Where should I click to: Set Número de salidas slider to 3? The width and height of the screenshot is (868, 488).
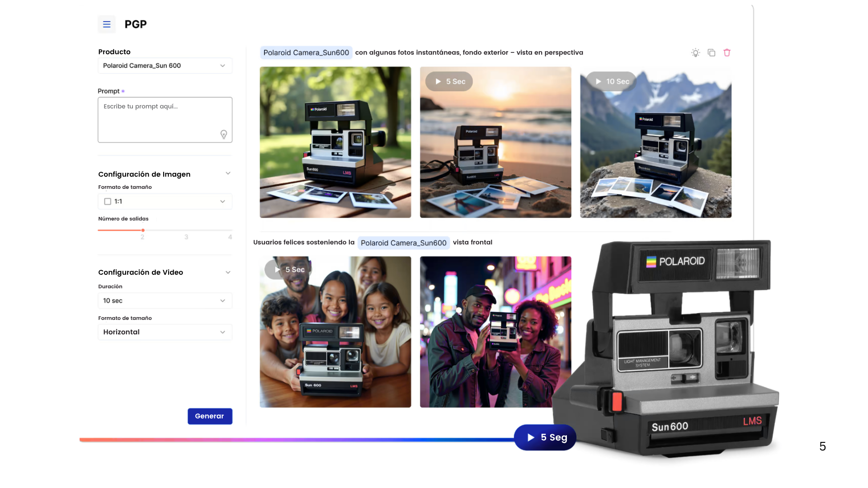pyautogui.click(x=186, y=230)
